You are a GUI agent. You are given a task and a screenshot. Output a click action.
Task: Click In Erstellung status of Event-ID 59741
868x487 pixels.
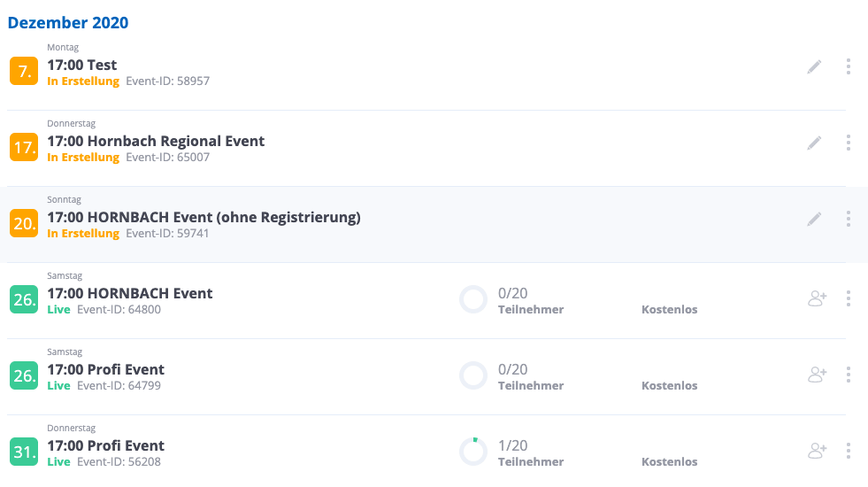tap(83, 234)
